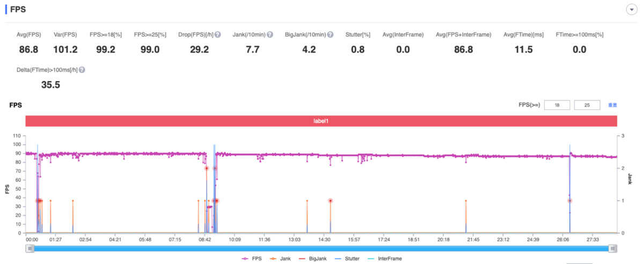This screenshot has height=264, width=644.
Task: Click jank marker near 26:06
Action: pyautogui.click(x=570, y=201)
